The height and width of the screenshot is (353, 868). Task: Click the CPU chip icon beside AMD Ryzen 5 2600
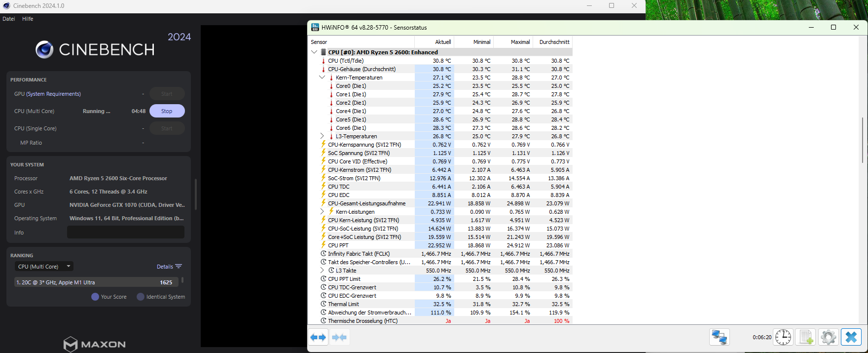[324, 52]
